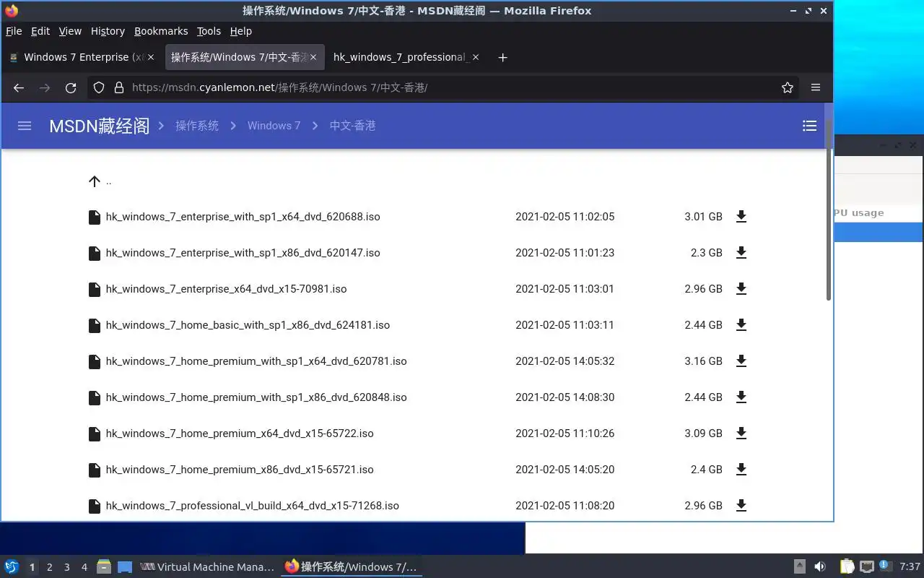Click the Firefox taskbar window button
Image resolution: width=924 pixels, height=578 pixels.
click(352, 567)
